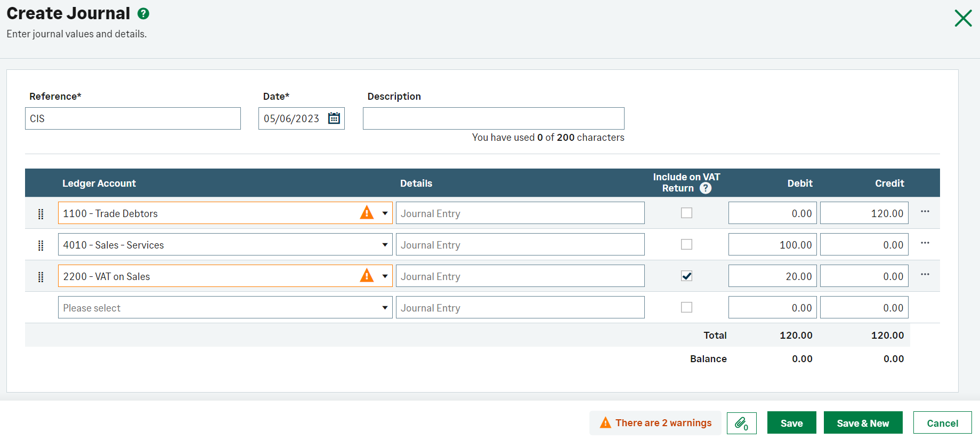The image size is (980, 439).
Task: Show the There are 2 warnings details
Action: [655, 423]
